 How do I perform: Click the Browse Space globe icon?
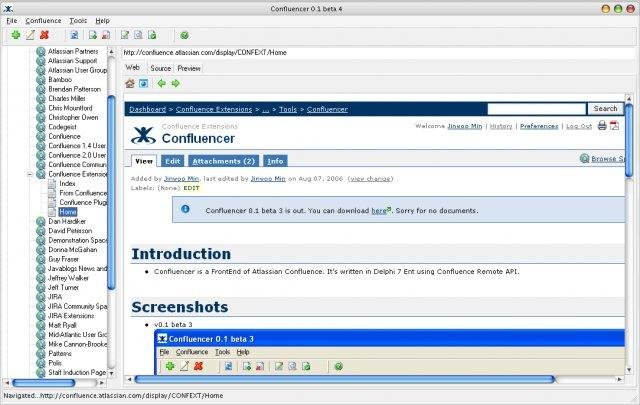[x=584, y=158]
